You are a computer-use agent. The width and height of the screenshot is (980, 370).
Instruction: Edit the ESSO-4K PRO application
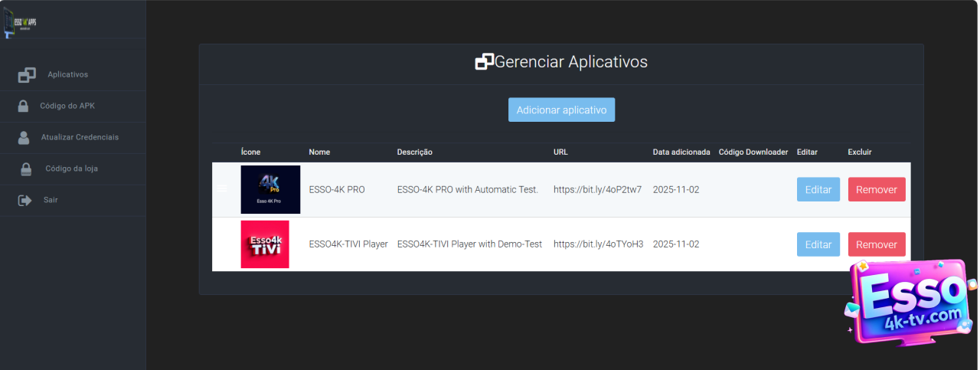click(818, 190)
